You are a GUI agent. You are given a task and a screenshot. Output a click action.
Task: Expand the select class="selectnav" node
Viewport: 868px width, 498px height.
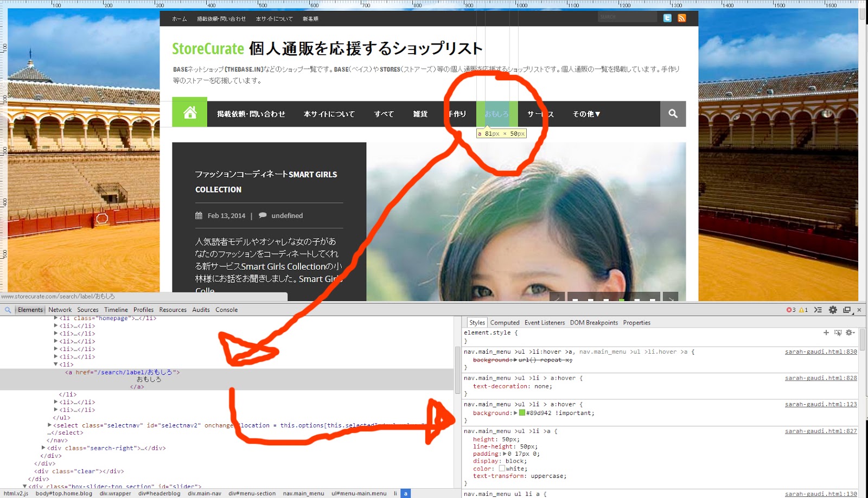click(50, 425)
